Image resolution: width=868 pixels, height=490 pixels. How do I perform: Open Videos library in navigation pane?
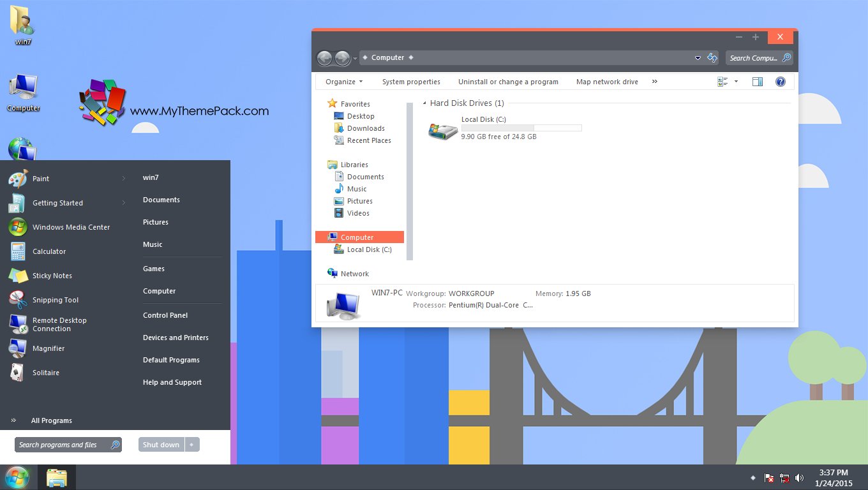(358, 213)
